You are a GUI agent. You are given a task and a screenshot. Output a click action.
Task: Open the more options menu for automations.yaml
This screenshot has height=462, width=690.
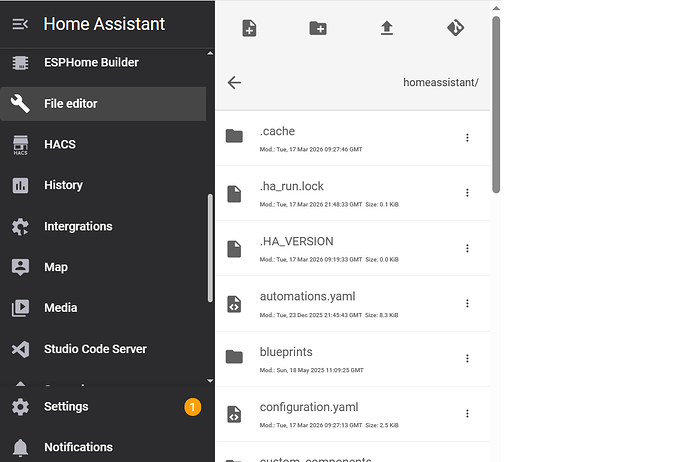coord(467,303)
